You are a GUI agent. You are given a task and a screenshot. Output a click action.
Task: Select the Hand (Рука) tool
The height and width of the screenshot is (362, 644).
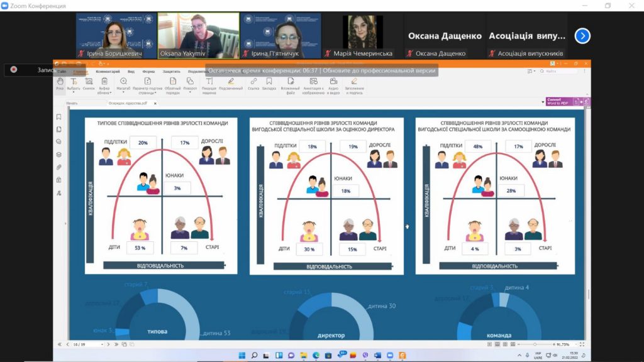(x=60, y=83)
